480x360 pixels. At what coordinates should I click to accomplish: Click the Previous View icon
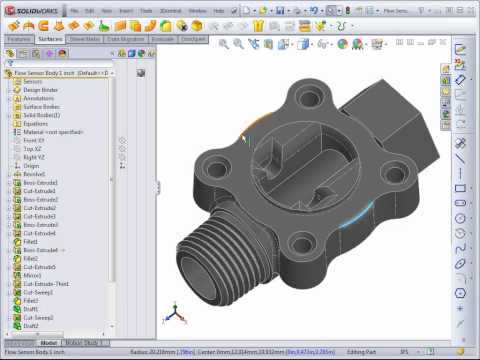pos(253,44)
